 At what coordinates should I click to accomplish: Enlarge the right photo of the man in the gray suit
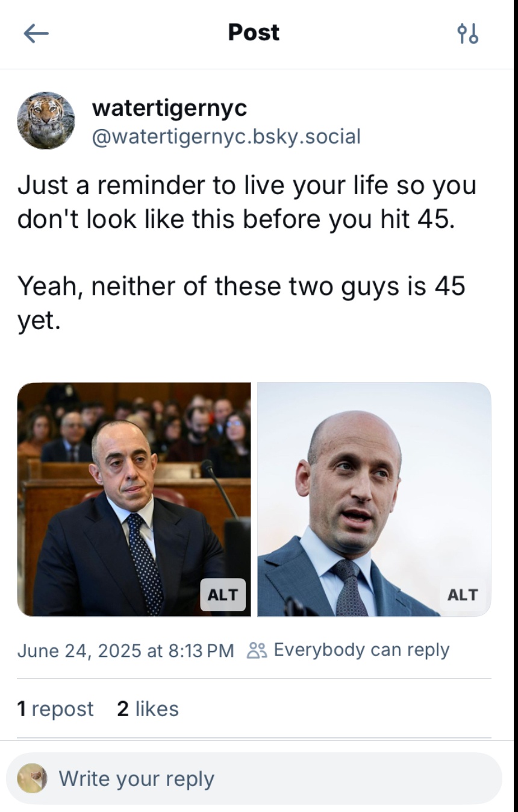[374, 499]
